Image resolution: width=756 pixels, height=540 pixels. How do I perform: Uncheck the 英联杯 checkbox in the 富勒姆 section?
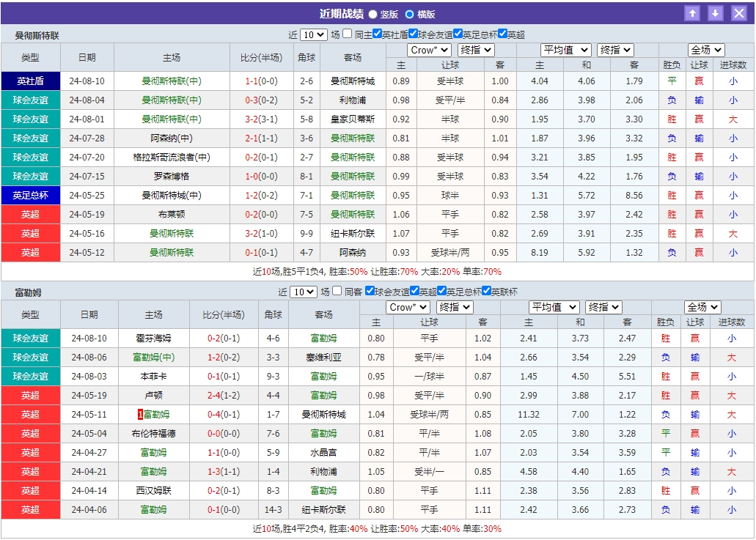coord(485,290)
